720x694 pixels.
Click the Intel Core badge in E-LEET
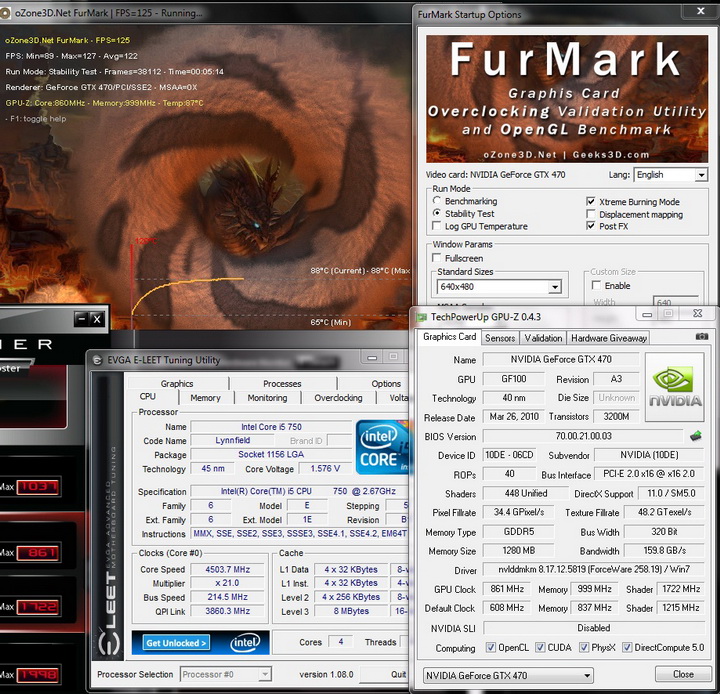(x=382, y=447)
